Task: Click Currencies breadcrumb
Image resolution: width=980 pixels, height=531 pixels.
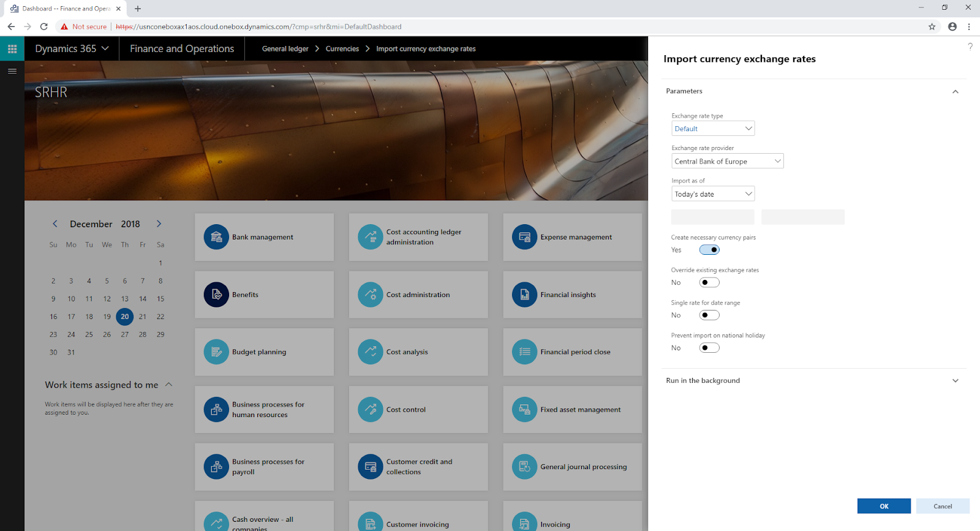Action: pyautogui.click(x=342, y=49)
